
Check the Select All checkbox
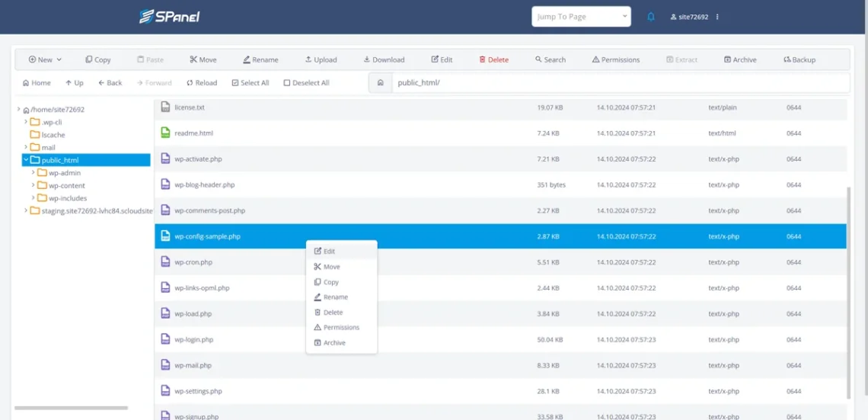(235, 82)
